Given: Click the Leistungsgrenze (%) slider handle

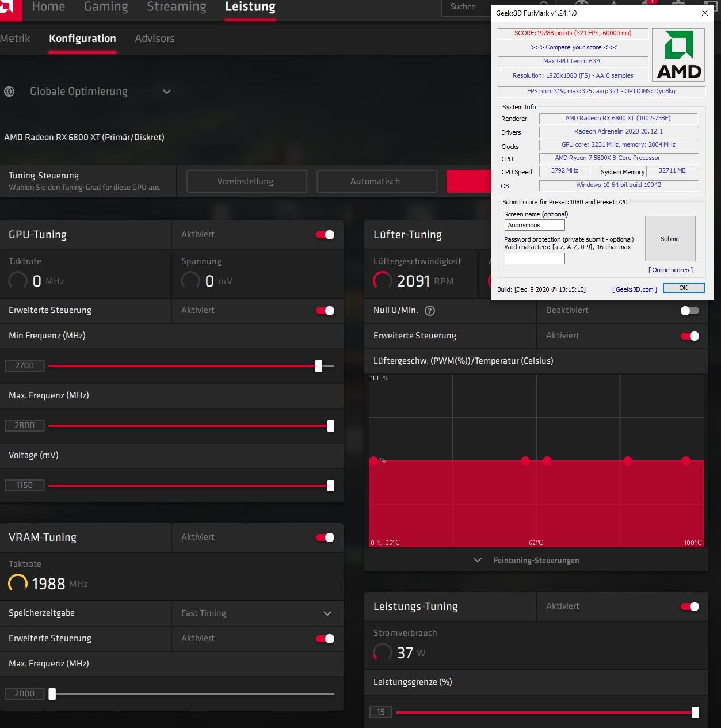Looking at the screenshot, I should pos(696,712).
